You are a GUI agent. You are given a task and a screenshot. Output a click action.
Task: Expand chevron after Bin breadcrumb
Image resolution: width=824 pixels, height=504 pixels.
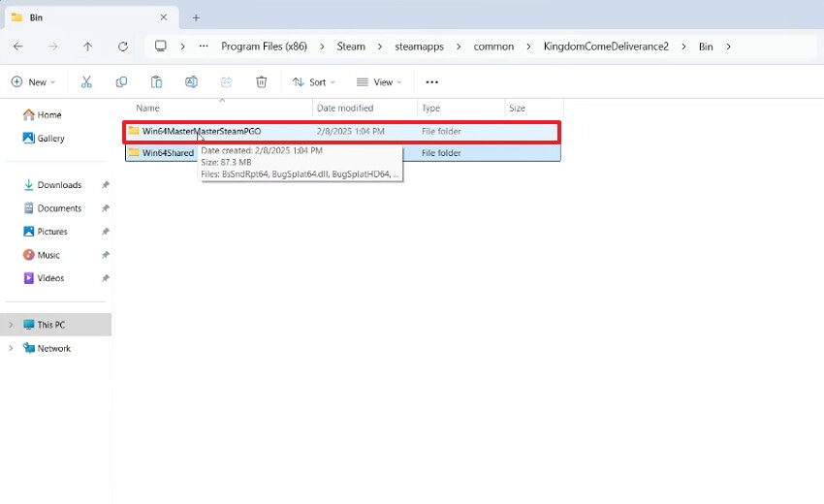click(728, 47)
